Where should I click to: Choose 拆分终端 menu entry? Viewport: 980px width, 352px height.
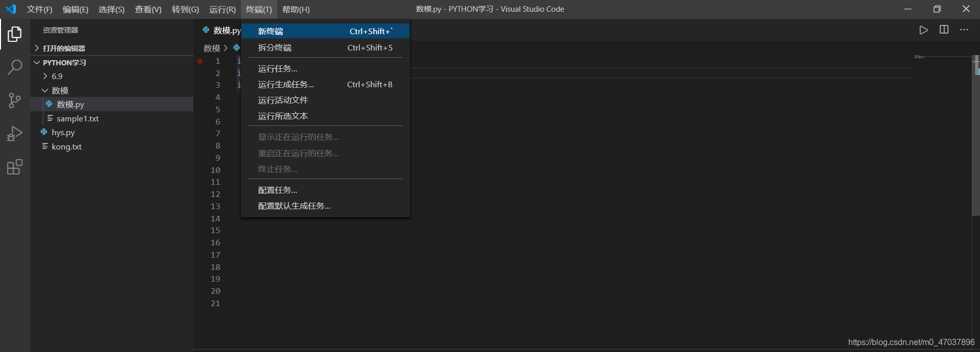pos(325,47)
